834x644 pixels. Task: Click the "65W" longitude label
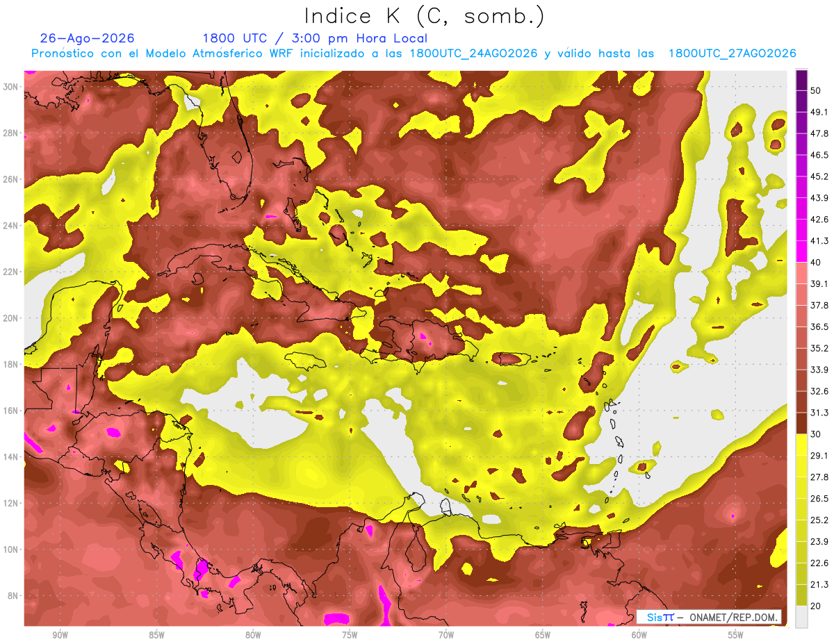point(543,635)
